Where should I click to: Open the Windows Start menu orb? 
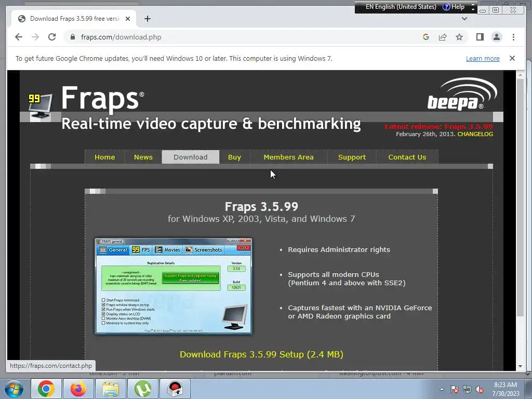point(14,389)
